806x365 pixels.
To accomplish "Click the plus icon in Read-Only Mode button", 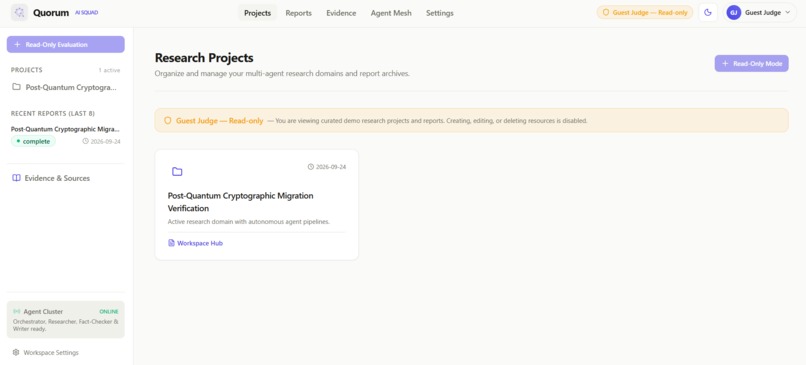I will pos(725,64).
